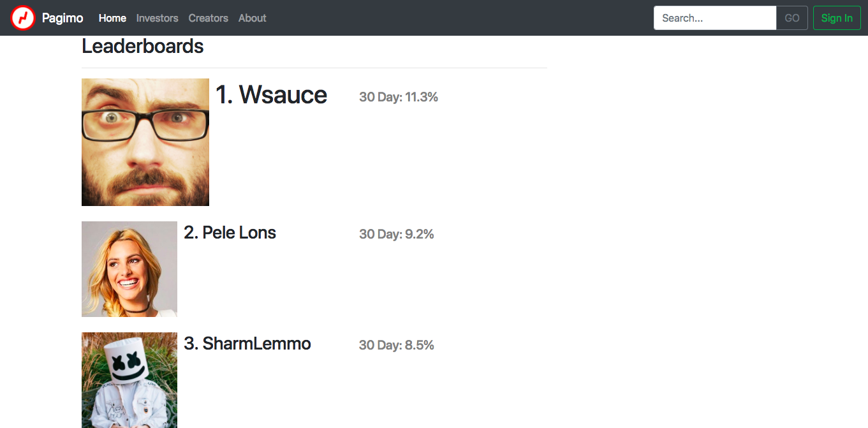Click the red Pagimo logo icon
Screen dimensions: 868x428
[23, 18]
